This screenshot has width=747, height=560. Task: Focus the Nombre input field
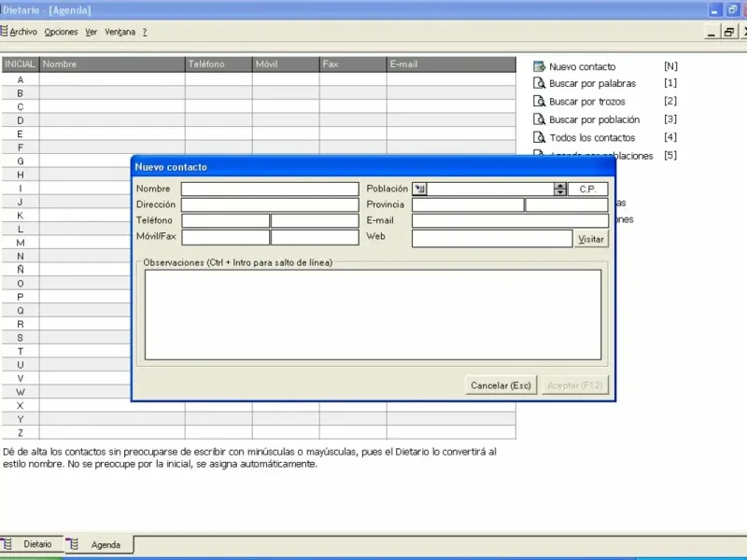[270, 189]
